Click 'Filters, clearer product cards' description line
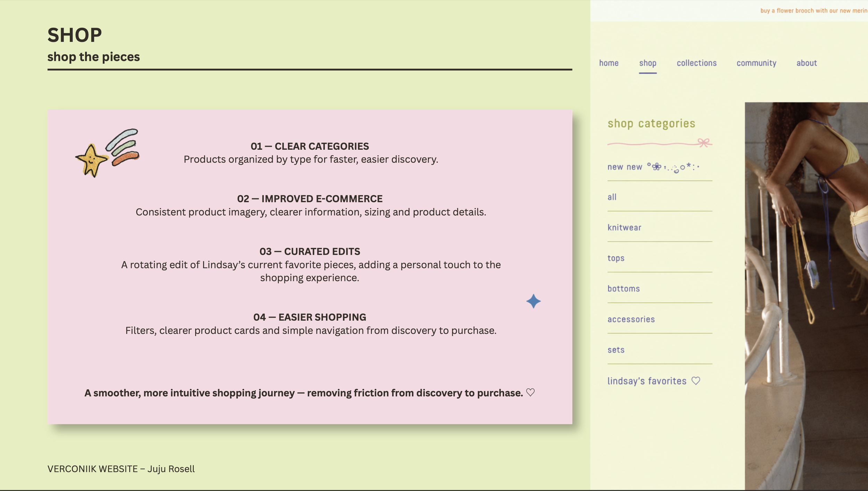 click(311, 330)
